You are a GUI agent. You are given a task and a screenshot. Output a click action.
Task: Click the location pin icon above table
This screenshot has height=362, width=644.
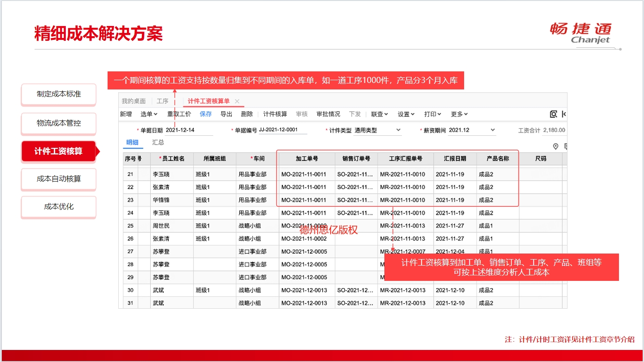(x=556, y=146)
